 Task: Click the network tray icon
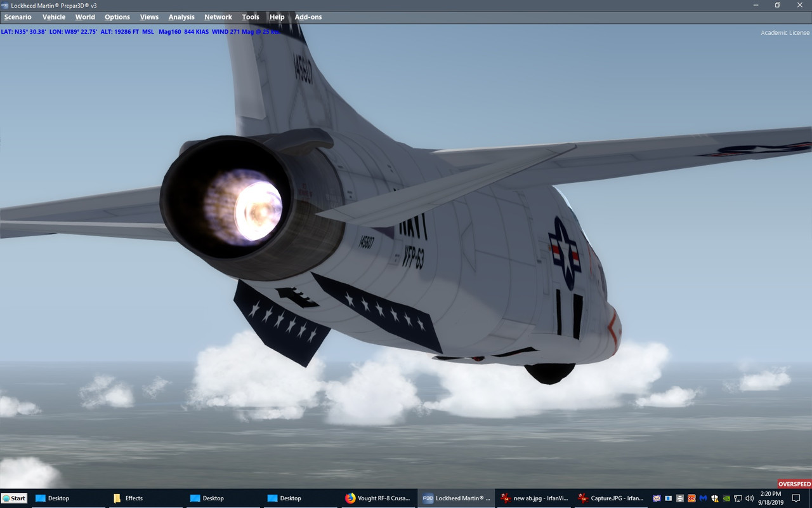pyautogui.click(x=738, y=498)
